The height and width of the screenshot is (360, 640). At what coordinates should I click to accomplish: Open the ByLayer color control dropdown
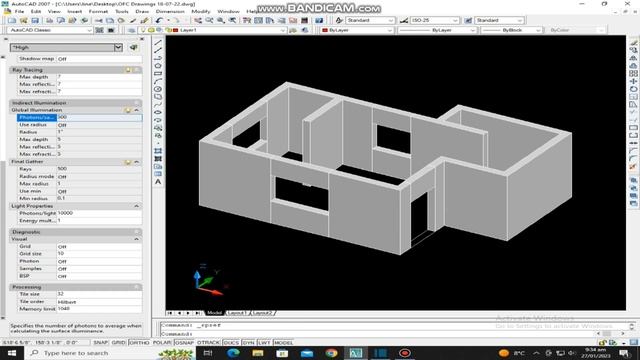[389, 30]
